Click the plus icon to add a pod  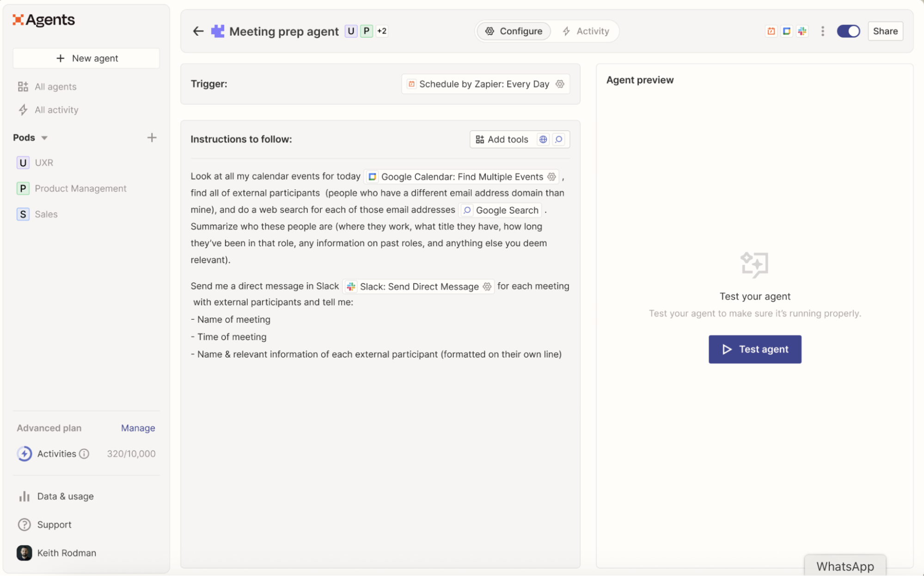152,138
